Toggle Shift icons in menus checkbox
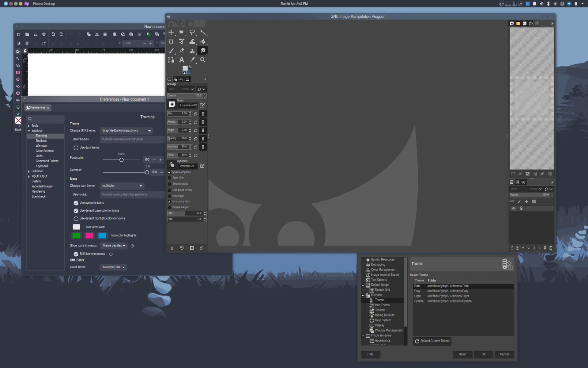The width and height of the screenshot is (588, 368). 76,254
